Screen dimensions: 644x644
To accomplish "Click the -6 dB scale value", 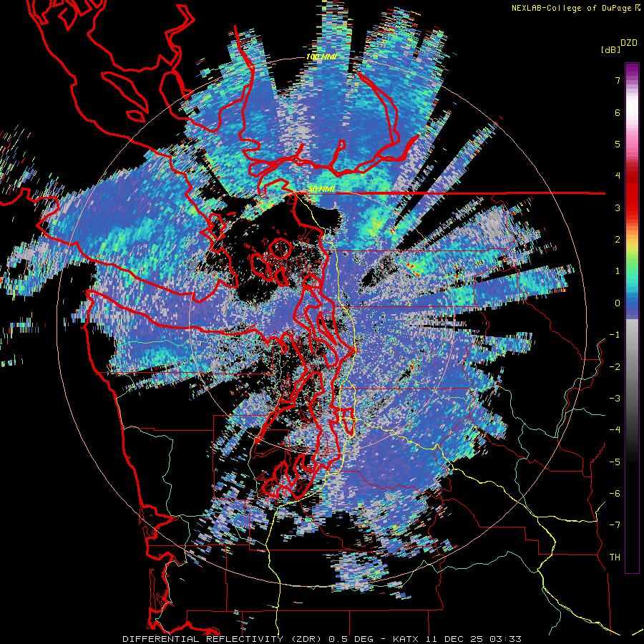I will (615, 494).
